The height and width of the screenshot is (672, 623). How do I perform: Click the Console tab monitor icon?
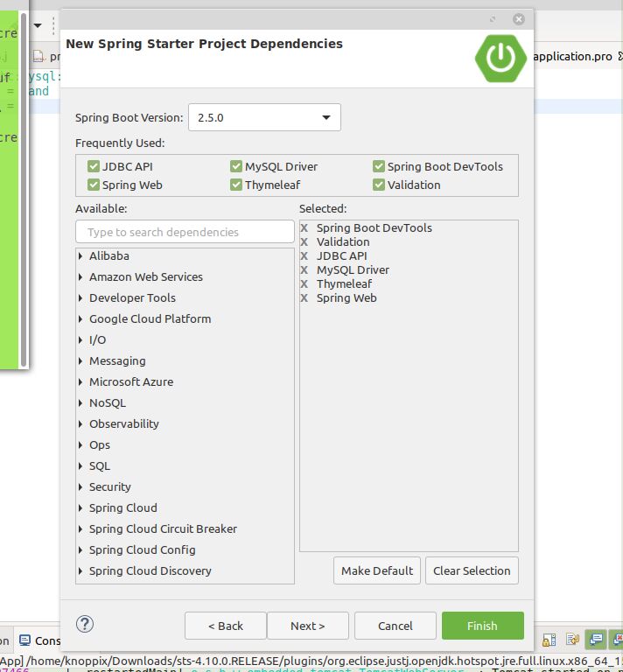[25, 640]
